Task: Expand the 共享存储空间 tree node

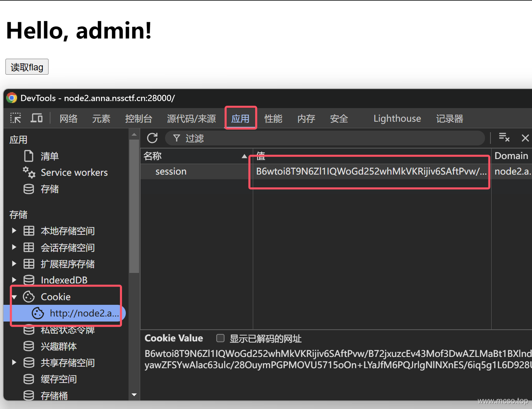Action: coord(14,362)
